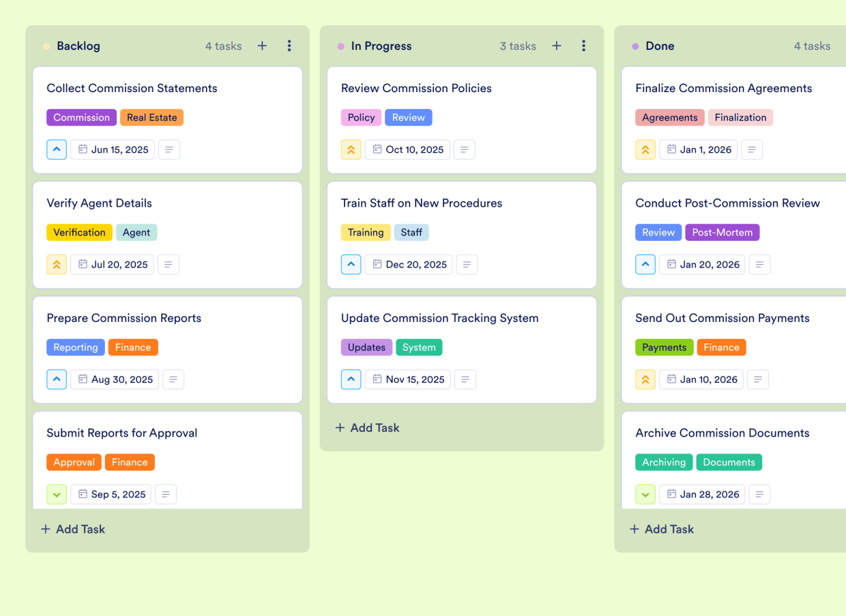Click Add Task at bottom of Backlog

(x=72, y=529)
